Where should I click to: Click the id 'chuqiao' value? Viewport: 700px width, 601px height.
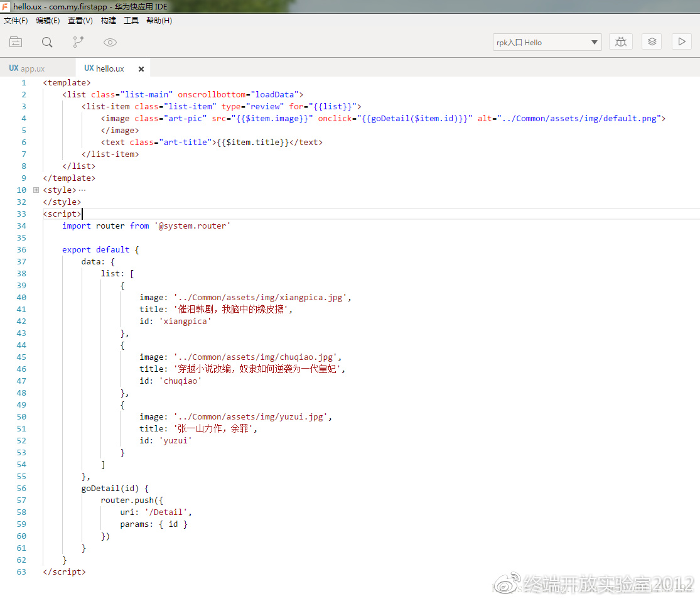point(180,381)
